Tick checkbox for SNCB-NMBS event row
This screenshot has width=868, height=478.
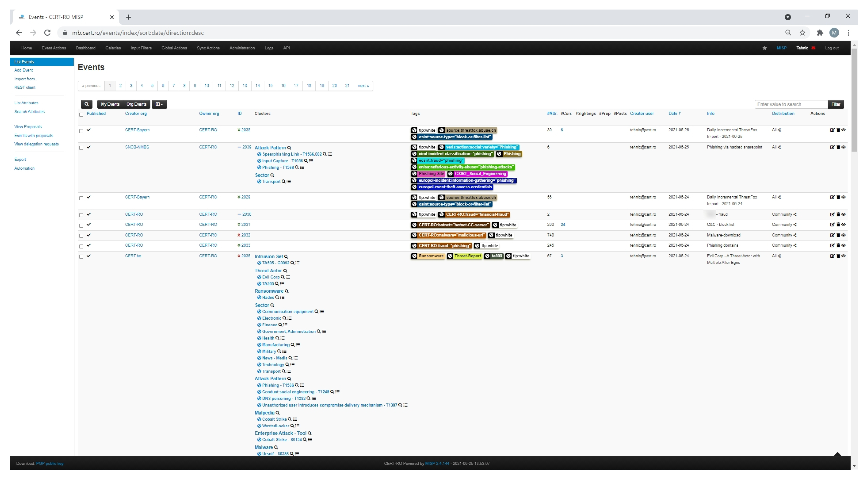[x=81, y=148]
